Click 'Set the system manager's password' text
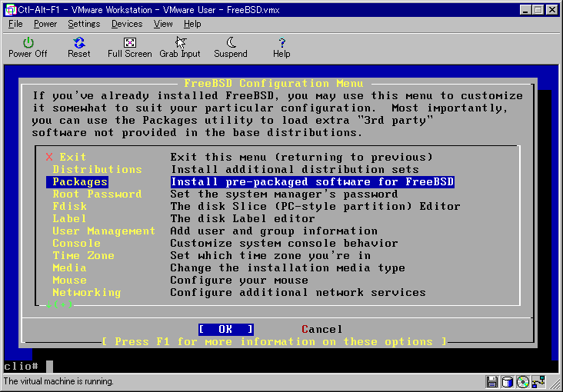 tap(284, 194)
